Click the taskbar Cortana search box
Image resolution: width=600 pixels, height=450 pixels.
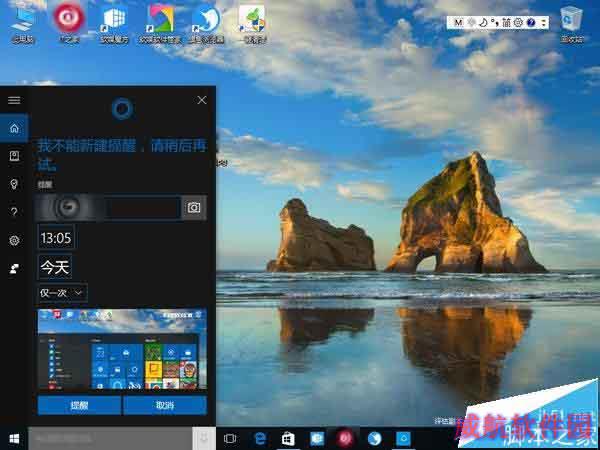pyautogui.click(x=110, y=439)
